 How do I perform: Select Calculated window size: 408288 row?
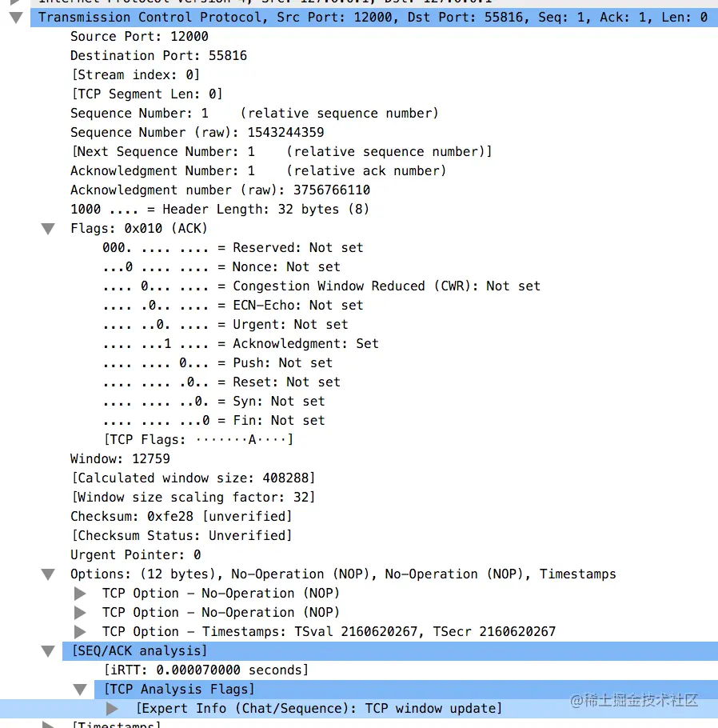193,478
